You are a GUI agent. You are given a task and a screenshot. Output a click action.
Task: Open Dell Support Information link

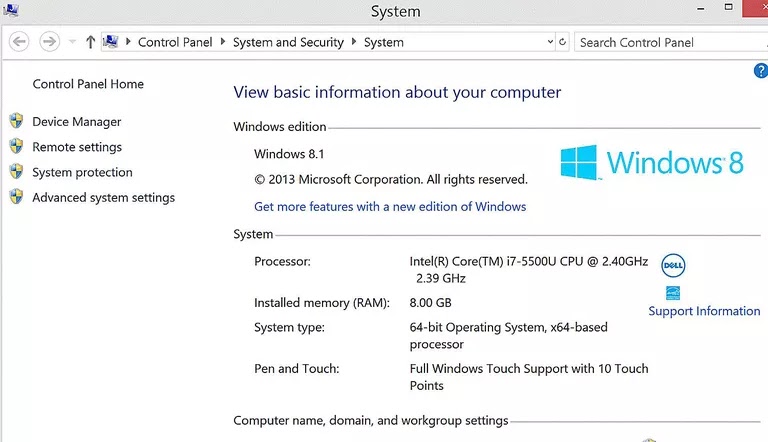point(704,311)
